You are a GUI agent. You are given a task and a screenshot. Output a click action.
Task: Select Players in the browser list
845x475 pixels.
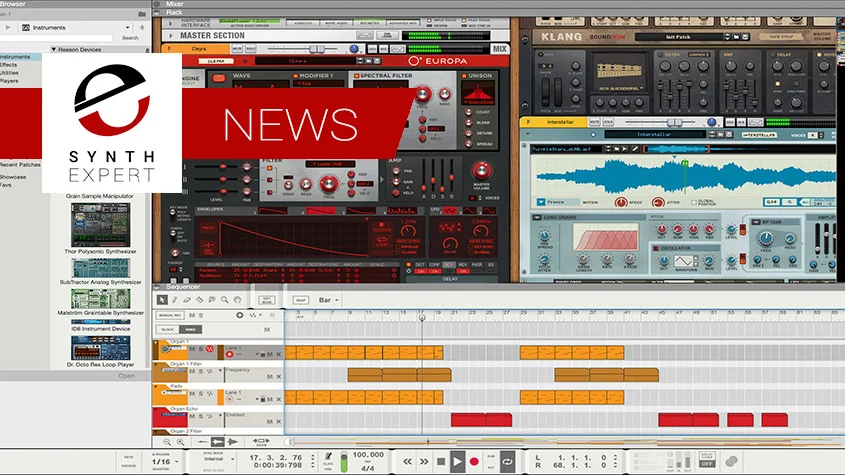9,81
